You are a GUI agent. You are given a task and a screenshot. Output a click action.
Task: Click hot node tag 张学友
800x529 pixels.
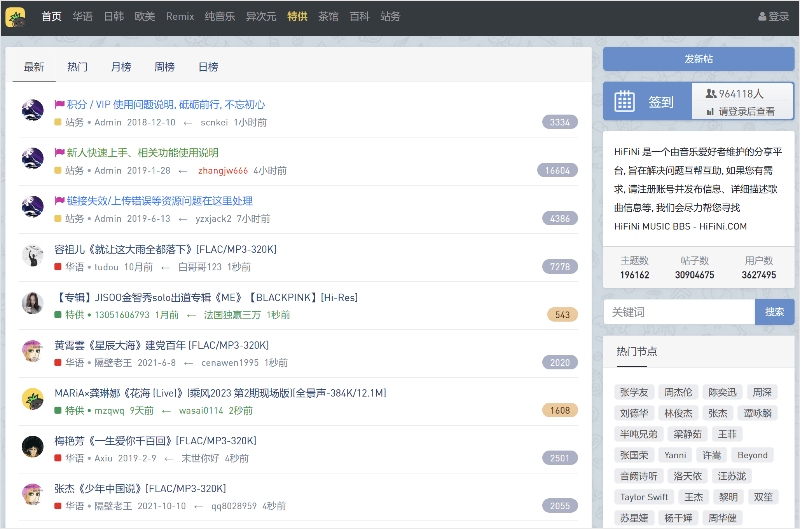click(634, 392)
